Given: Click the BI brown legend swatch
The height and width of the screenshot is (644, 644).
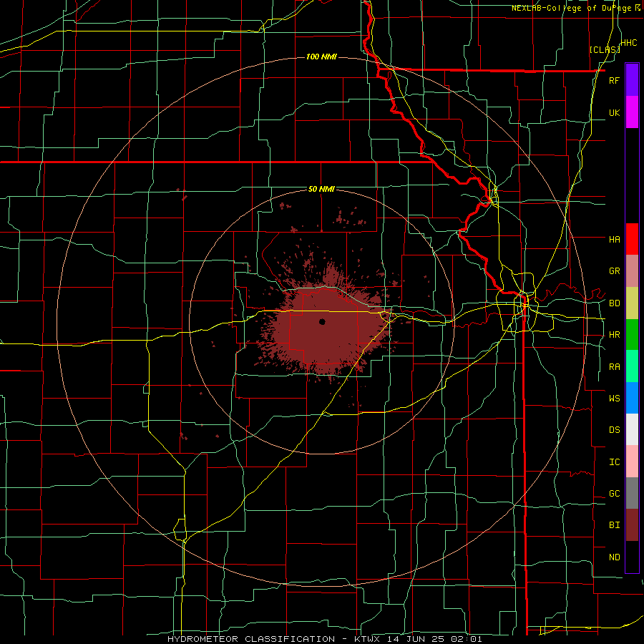Looking at the screenshot, I should [x=632, y=525].
